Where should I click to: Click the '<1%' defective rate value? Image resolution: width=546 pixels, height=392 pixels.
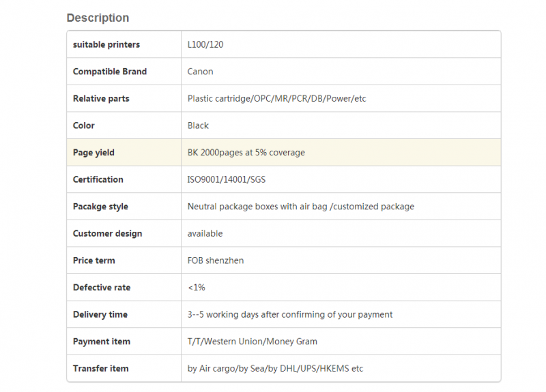click(197, 287)
